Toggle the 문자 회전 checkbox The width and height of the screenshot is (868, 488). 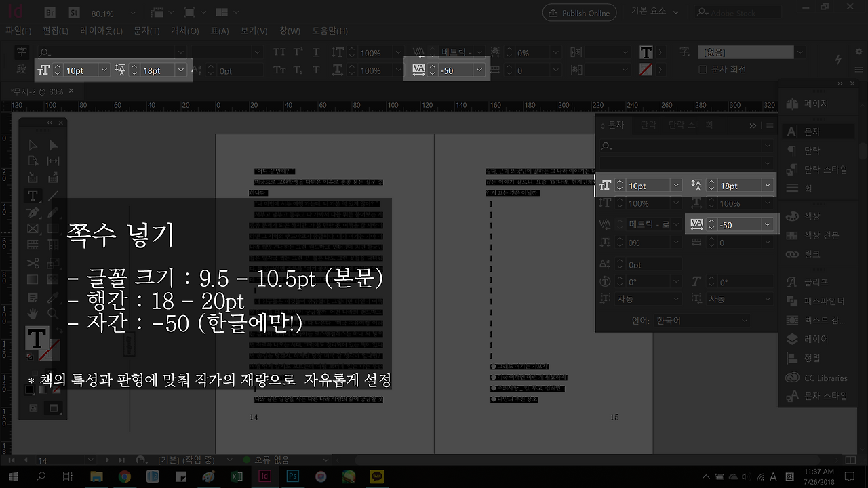click(x=703, y=69)
